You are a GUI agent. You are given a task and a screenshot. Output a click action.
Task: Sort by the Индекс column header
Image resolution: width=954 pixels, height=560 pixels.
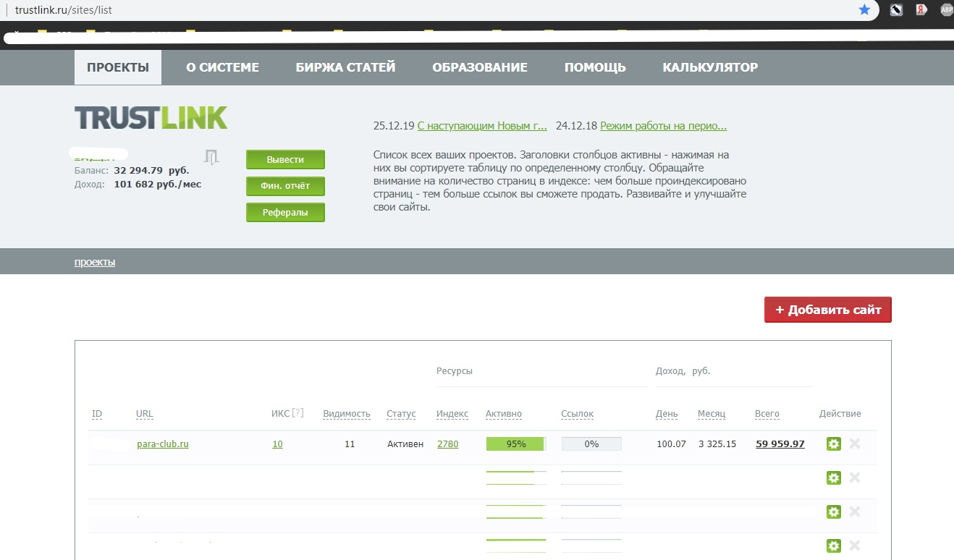[452, 414]
